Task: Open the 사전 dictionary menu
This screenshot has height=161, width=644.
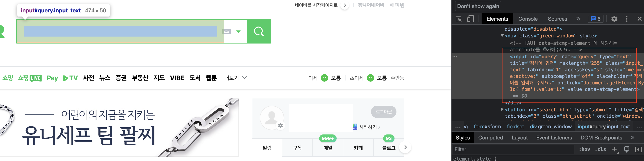Action: (x=88, y=78)
